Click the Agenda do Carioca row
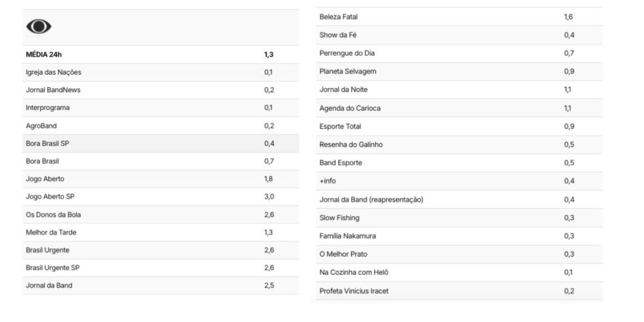The width and height of the screenshot is (644, 322). (459, 108)
